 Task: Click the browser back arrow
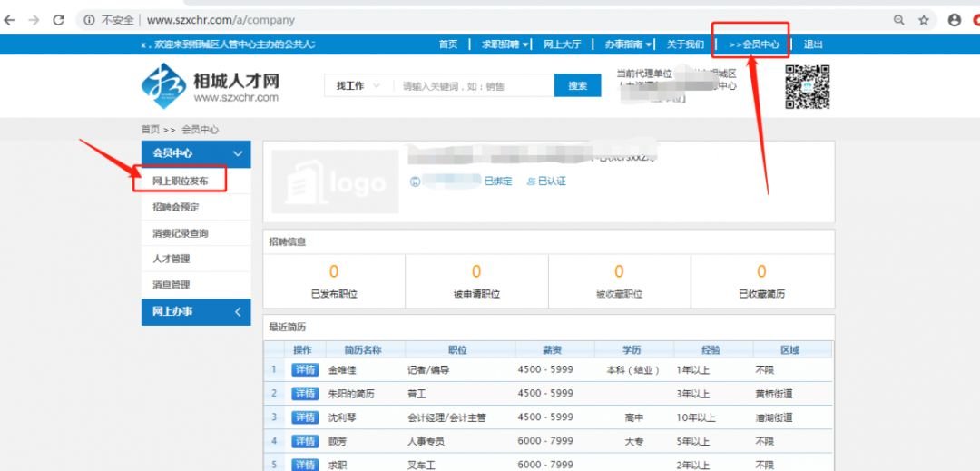pyautogui.click(x=10, y=19)
